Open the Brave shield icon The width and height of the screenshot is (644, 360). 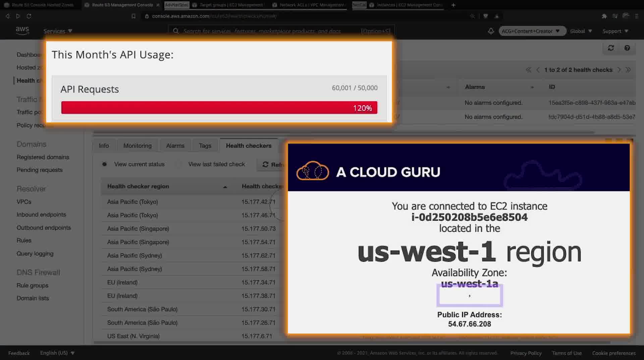[485, 16]
